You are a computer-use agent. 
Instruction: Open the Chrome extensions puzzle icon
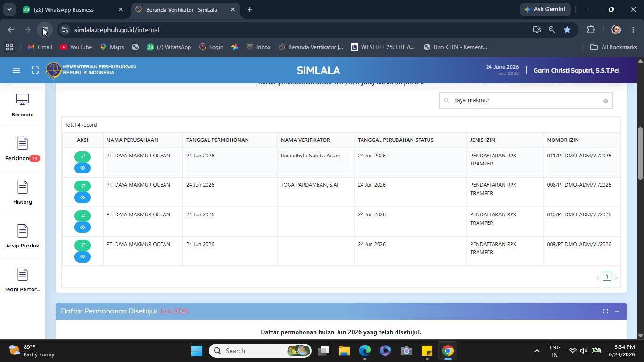(591, 30)
